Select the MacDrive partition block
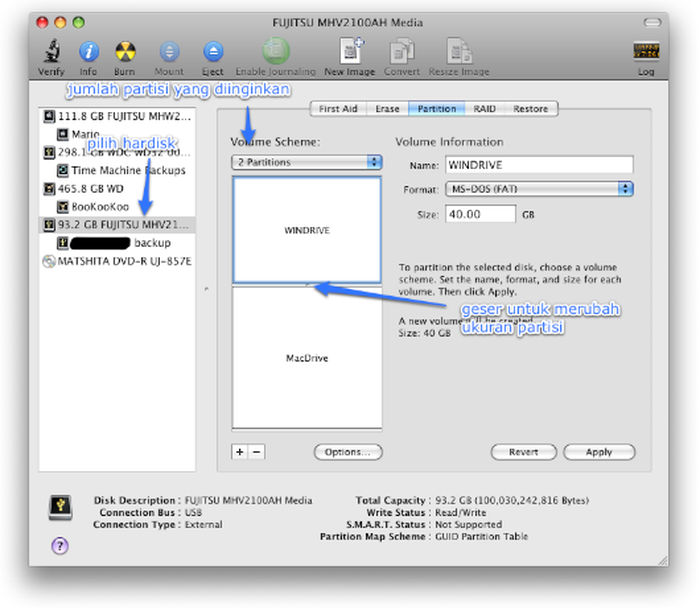This screenshot has height=615, width=700. tap(307, 358)
